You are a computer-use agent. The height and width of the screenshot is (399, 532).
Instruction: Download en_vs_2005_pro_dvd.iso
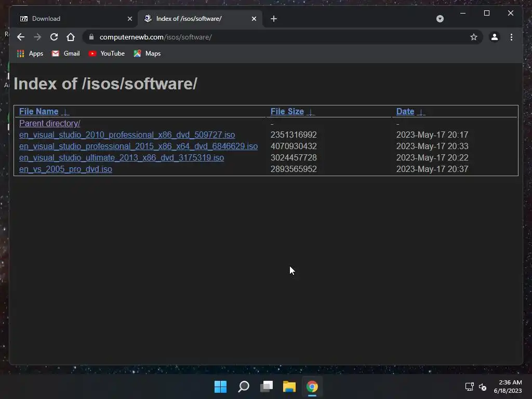[65, 169]
